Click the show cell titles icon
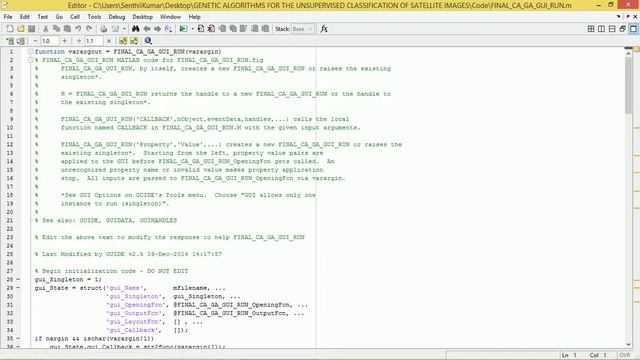The height and width of the screenshot is (360, 640). (123, 41)
